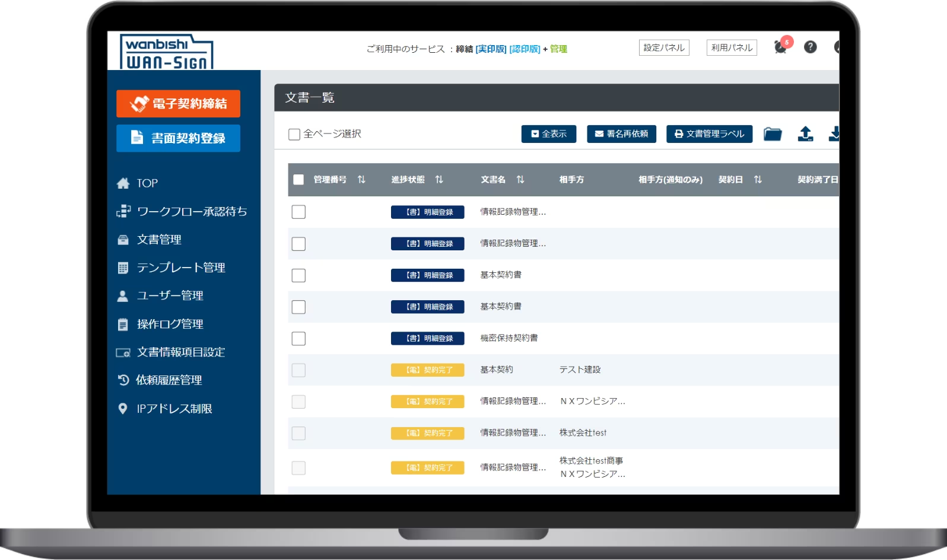The width and height of the screenshot is (947, 560).
Task: Toggle the table header select-all checkbox
Action: tap(298, 179)
